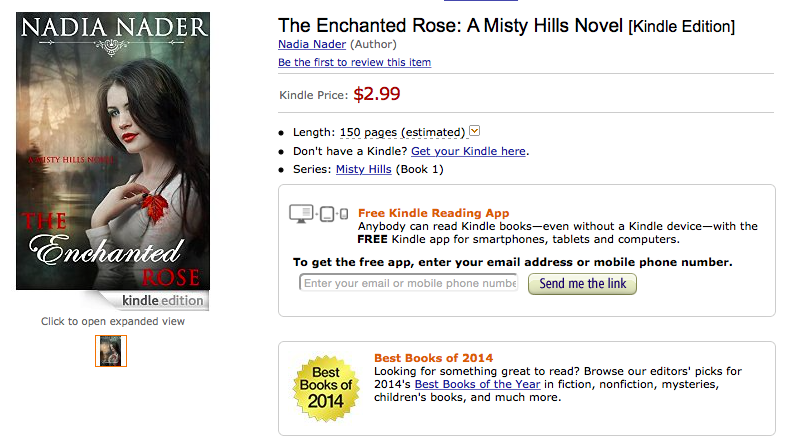Image resolution: width=785 pixels, height=446 pixels.
Task: Click the 'Free Kindle Reading App' heading
Action: (433, 213)
